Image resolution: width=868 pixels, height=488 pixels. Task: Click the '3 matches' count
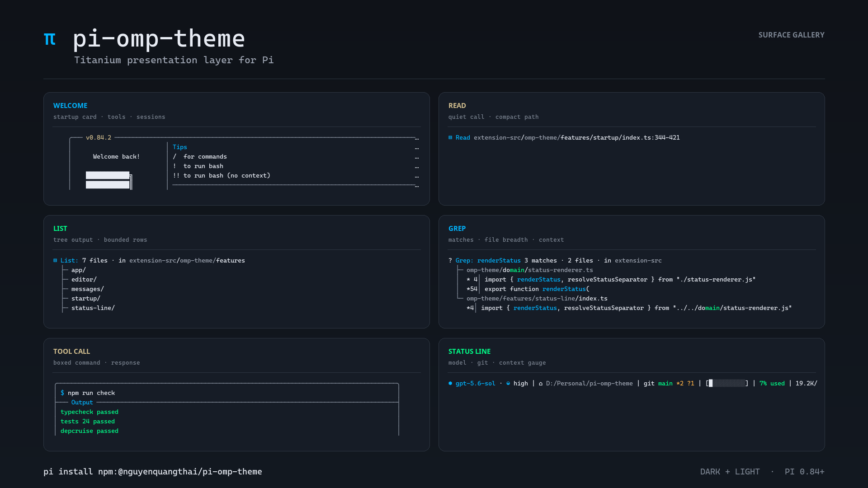point(541,260)
